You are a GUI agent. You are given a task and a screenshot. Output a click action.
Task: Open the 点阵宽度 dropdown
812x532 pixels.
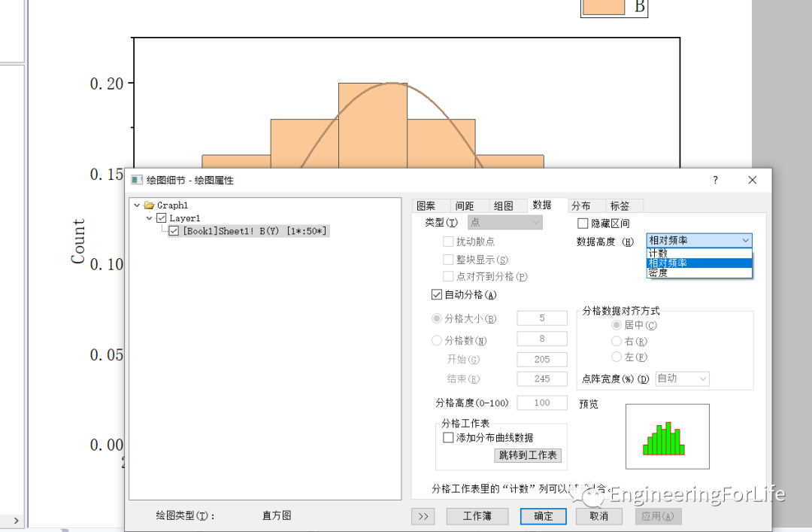[x=682, y=378]
